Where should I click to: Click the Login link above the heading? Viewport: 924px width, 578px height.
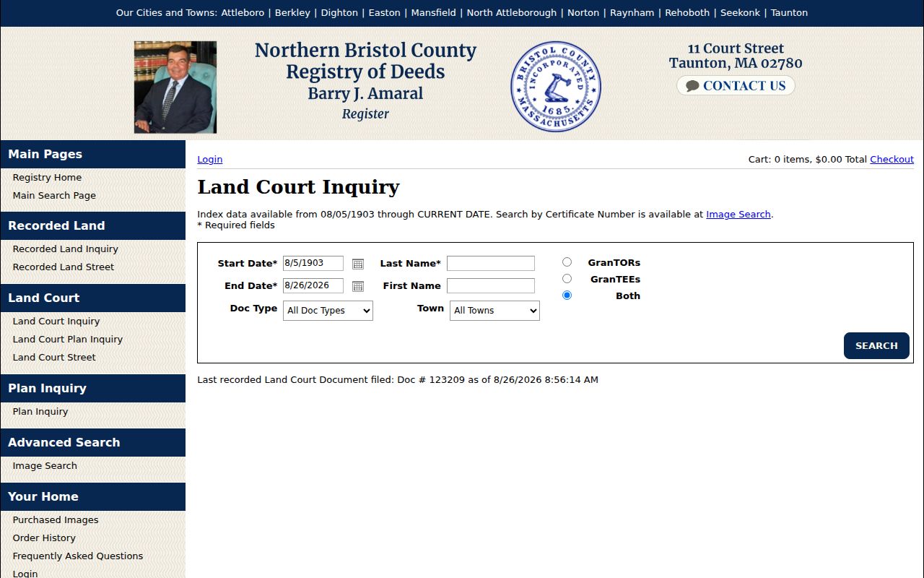click(x=210, y=160)
